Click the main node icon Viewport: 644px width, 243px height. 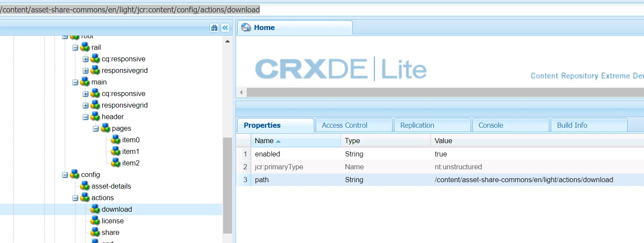pyautogui.click(x=85, y=82)
